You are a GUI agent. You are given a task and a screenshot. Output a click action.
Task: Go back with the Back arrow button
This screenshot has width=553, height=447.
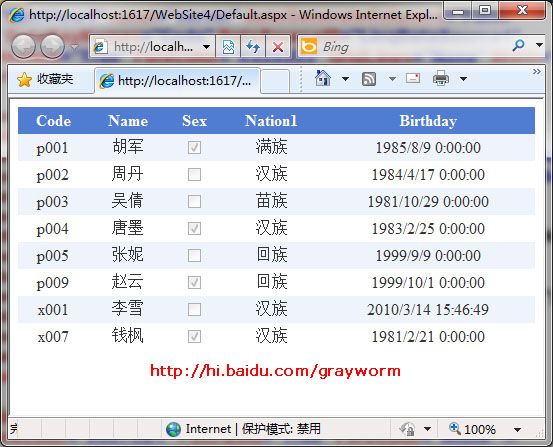pyautogui.click(x=23, y=46)
